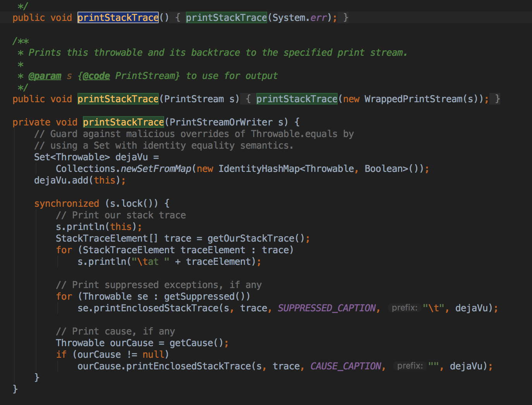
Task: Click the prefix: hint before the empty string
Action: 410,366
